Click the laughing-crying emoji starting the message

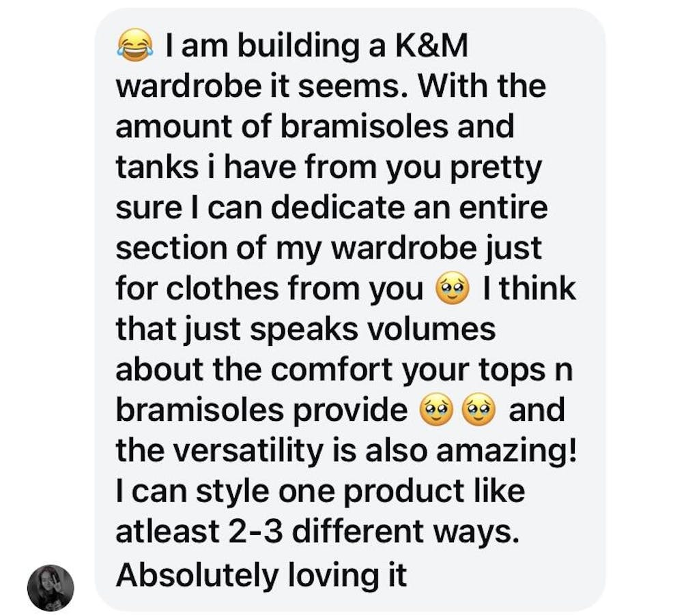coord(135,44)
